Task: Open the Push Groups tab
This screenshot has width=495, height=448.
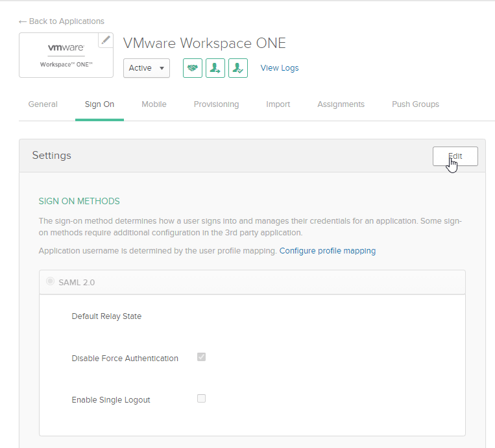Action: 415,104
